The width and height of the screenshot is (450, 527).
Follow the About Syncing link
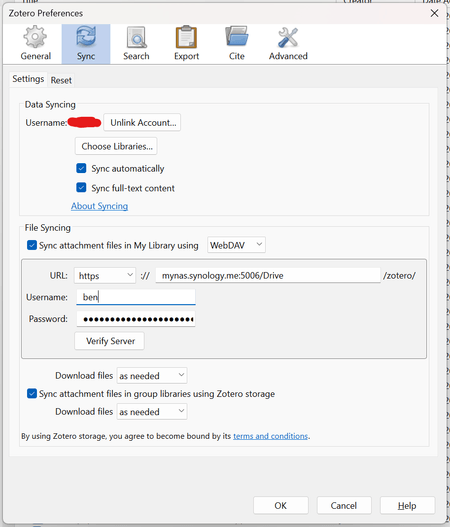point(99,206)
